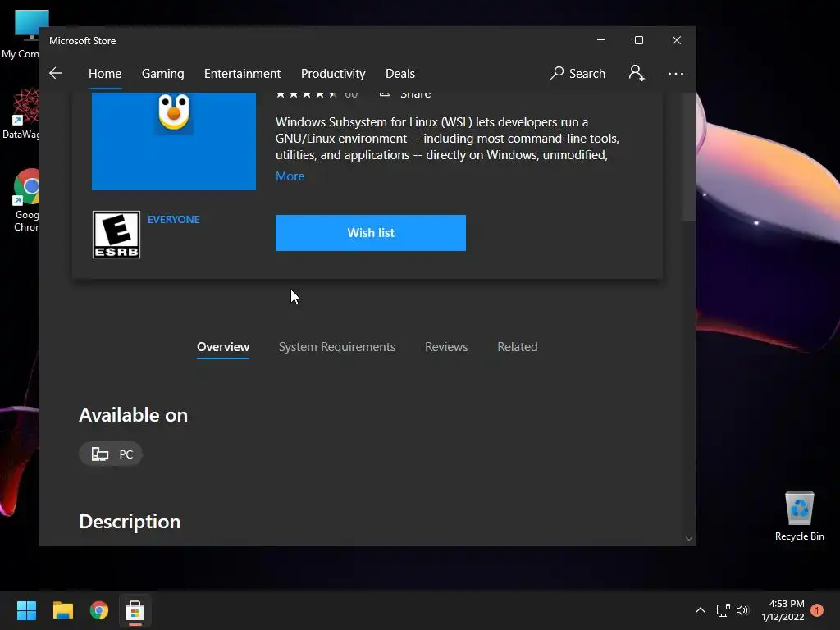The image size is (840, 630).
Task: Open the Deals tab
Action: point(400,73)
